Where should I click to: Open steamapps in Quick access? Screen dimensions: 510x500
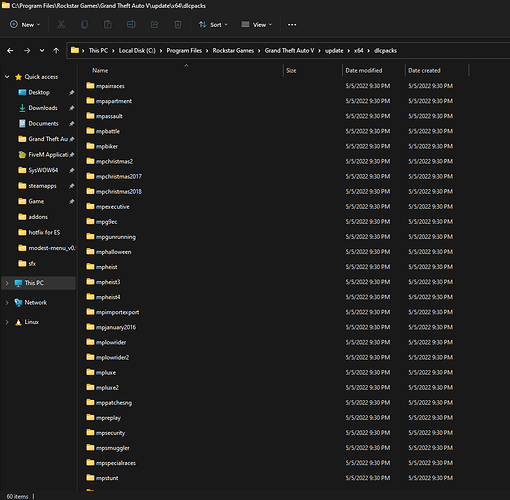pos(42,186)
